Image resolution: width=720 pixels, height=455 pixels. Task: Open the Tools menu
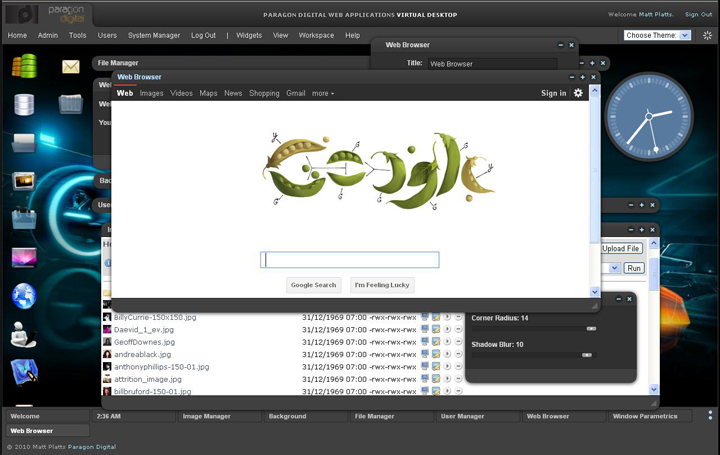tap(78, 35)
